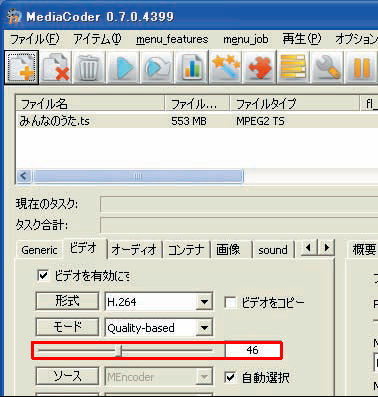Toggle the ビデオを有効 checkbox
The image size is (378, 397).
tap(43, 276)
